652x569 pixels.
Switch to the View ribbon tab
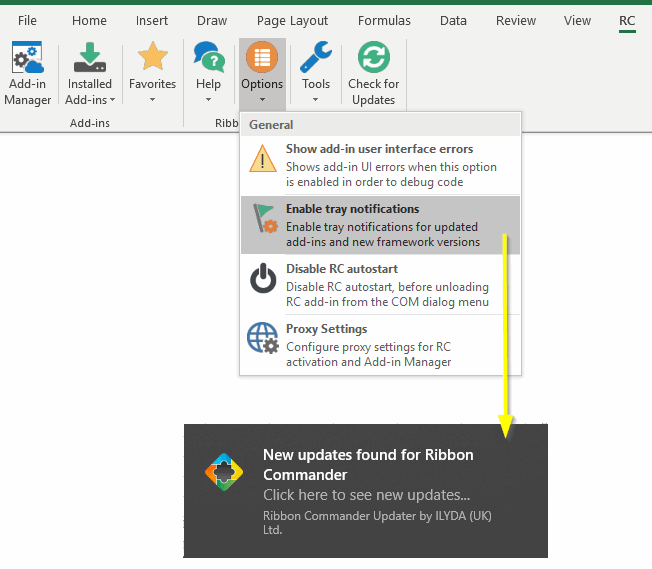[x=577, y=20]
